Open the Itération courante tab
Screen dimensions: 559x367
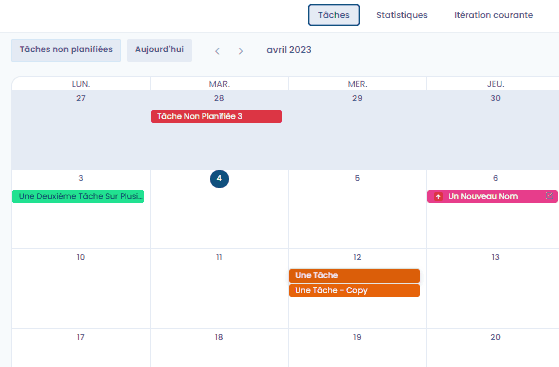493,15
